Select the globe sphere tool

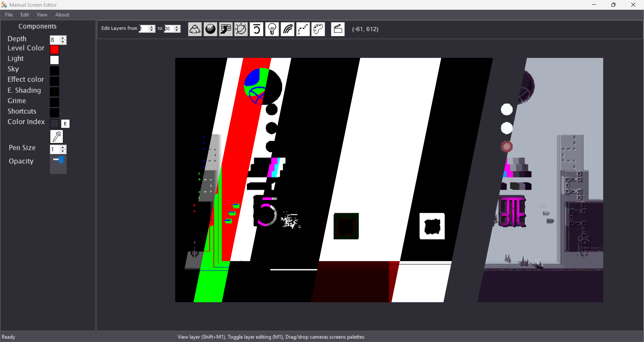point(210,29)
